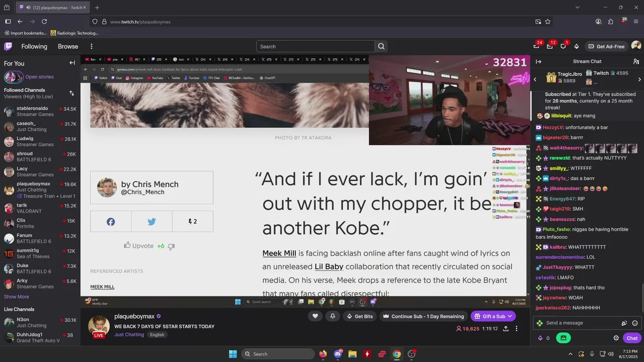Click plaqueboymax channel avatar with LIVE badge
Image resolution: width=644 pixels, height=362 pixels.
(x=99, y=327)
